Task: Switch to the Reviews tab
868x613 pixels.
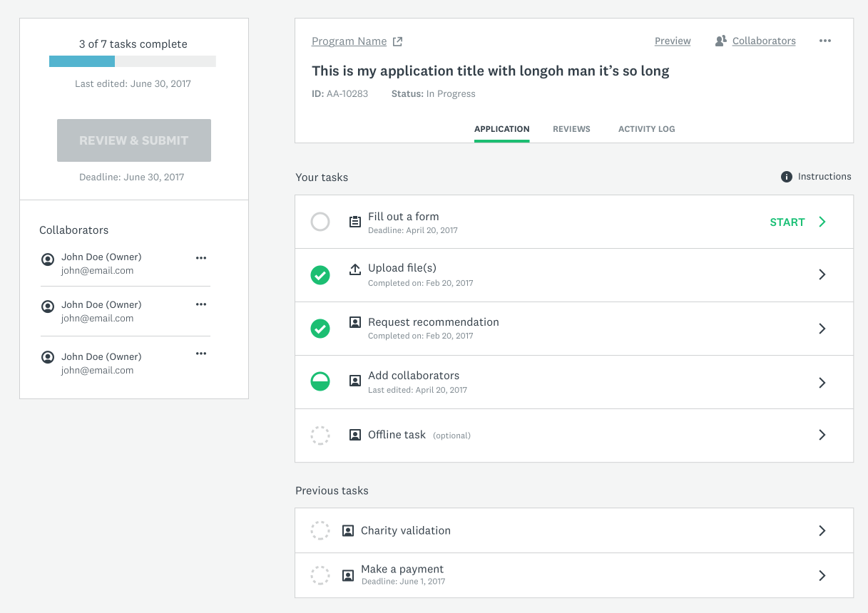Action: (571, 129)
